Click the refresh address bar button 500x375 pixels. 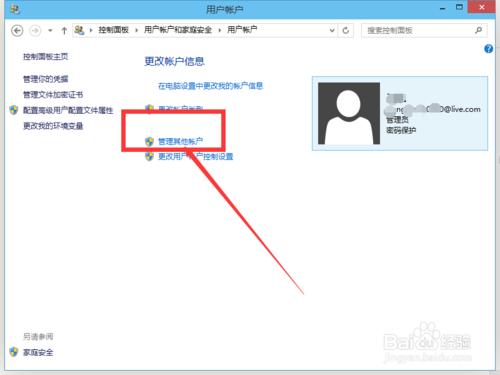coord(346,30)
